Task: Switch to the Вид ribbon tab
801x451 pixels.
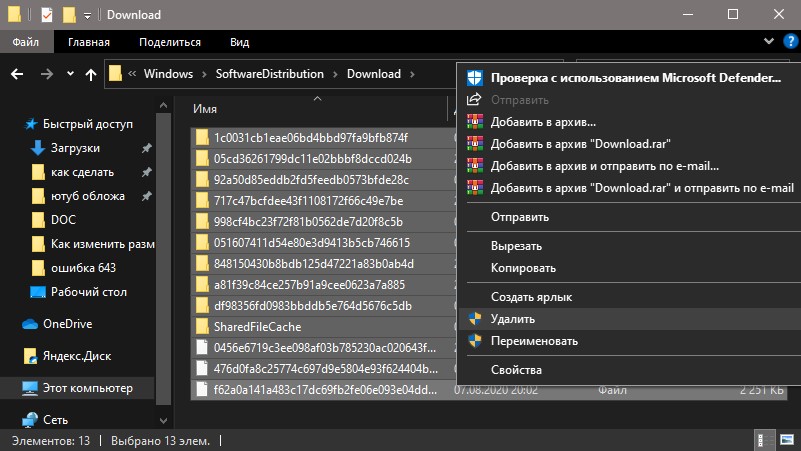Action: tap(239, 42)
